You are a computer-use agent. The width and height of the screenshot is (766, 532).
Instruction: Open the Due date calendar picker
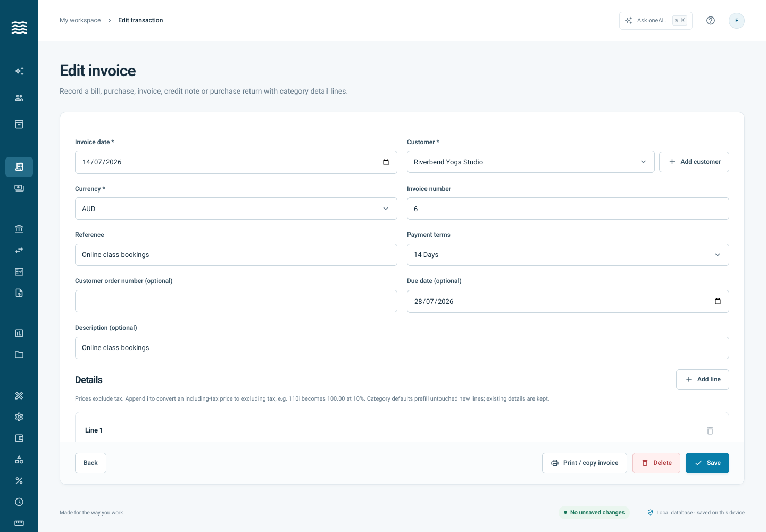[x=718, y=301]
